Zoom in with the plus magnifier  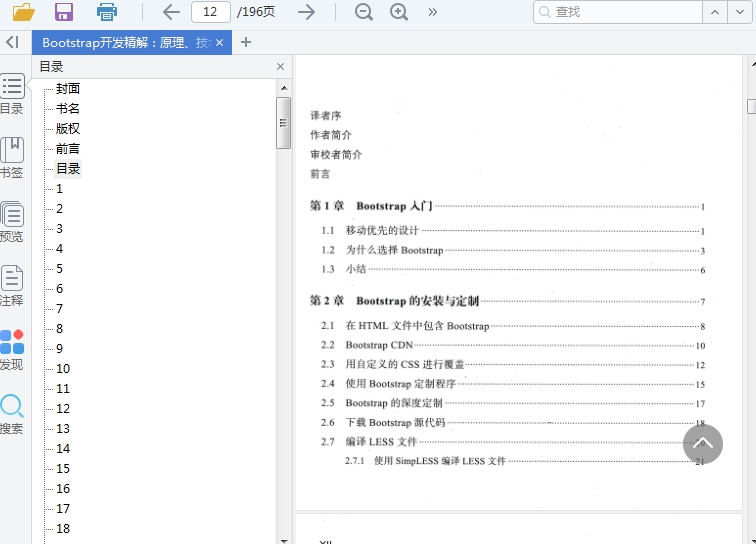pyautogui.click(x=399, y=12)
